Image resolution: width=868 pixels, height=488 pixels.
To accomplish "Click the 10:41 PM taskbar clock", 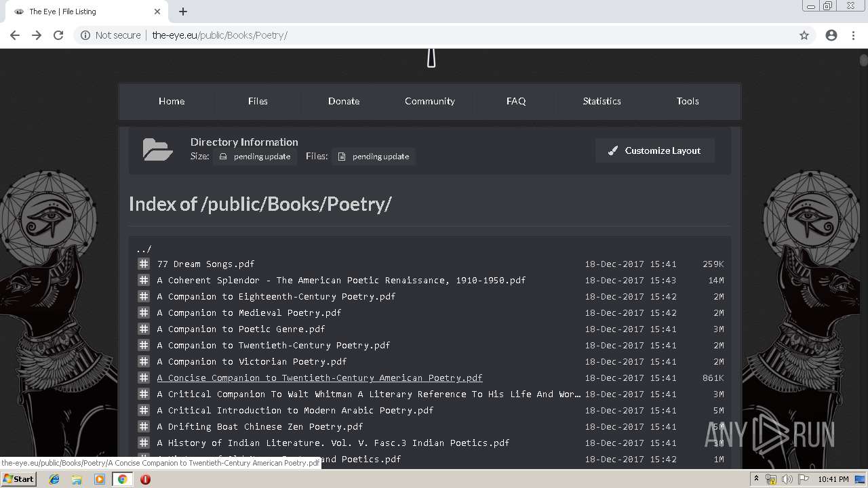I will click(833, 479).
